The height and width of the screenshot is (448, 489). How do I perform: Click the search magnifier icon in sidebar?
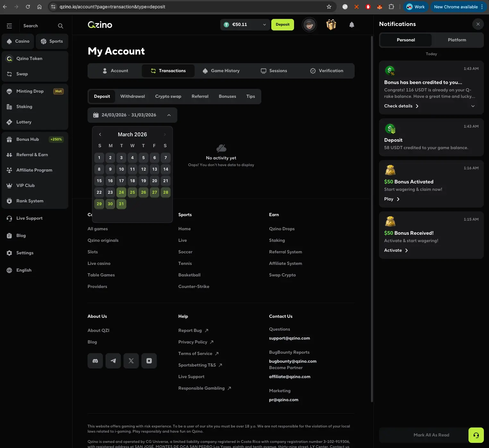click(61, 26)
